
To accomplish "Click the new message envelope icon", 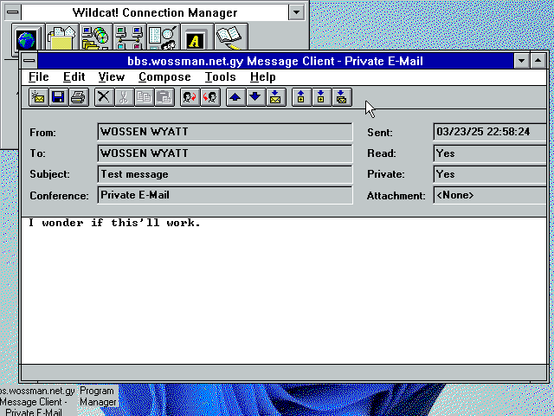I will point(38,97).
